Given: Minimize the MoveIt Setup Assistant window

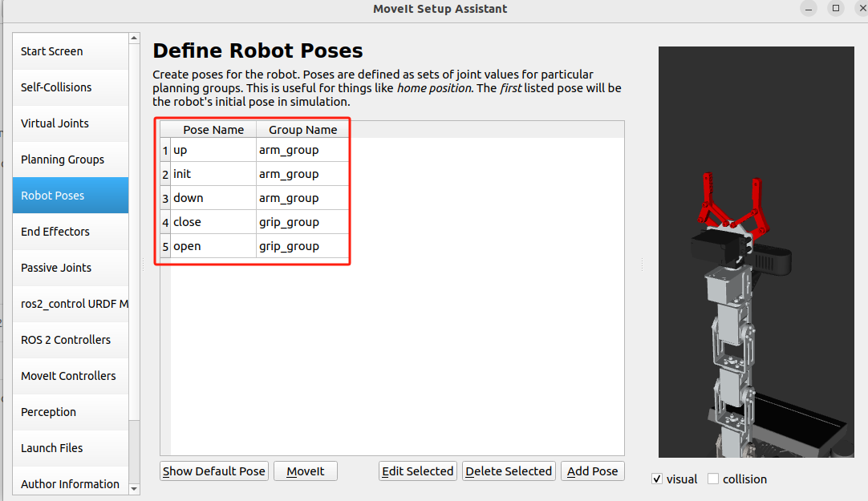Looking at the screenshot, I should pyautogui.click(x=809, y=8).
